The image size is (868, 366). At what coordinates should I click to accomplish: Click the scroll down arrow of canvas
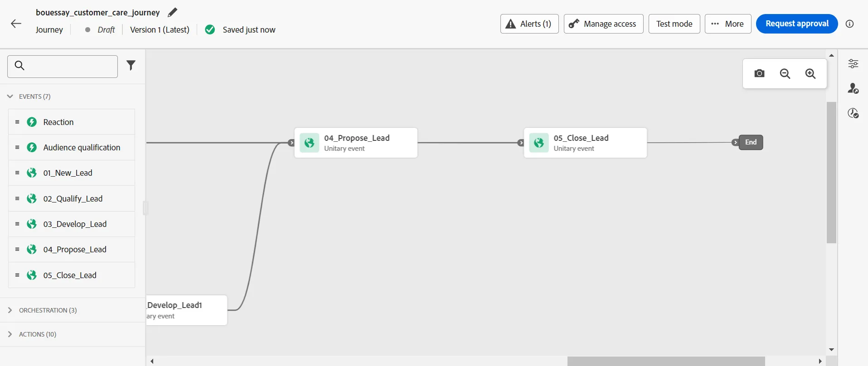click(831, 350)
